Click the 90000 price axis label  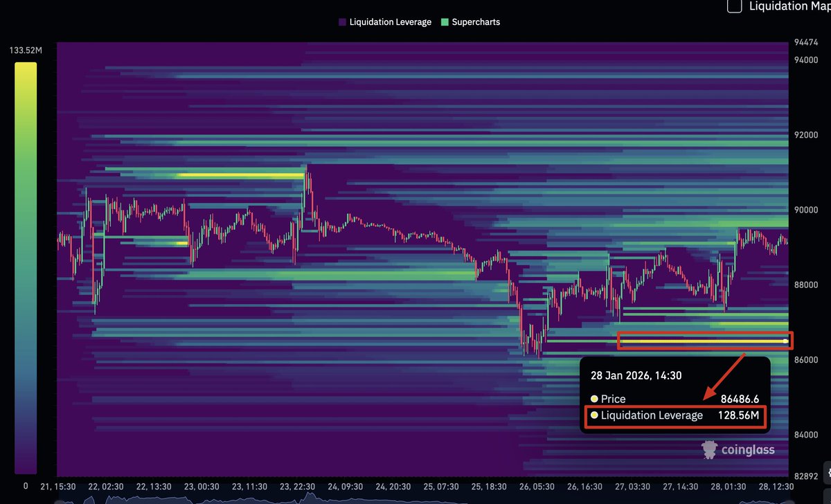pyautogui.click(x=805, y=210)
